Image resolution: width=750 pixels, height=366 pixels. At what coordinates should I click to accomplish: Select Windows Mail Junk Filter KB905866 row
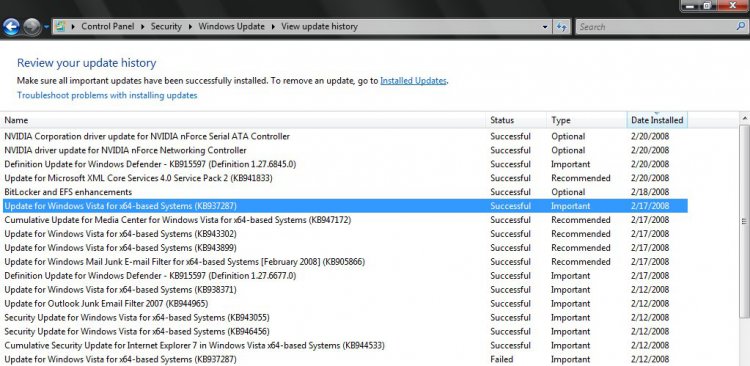tap(344, 262)
